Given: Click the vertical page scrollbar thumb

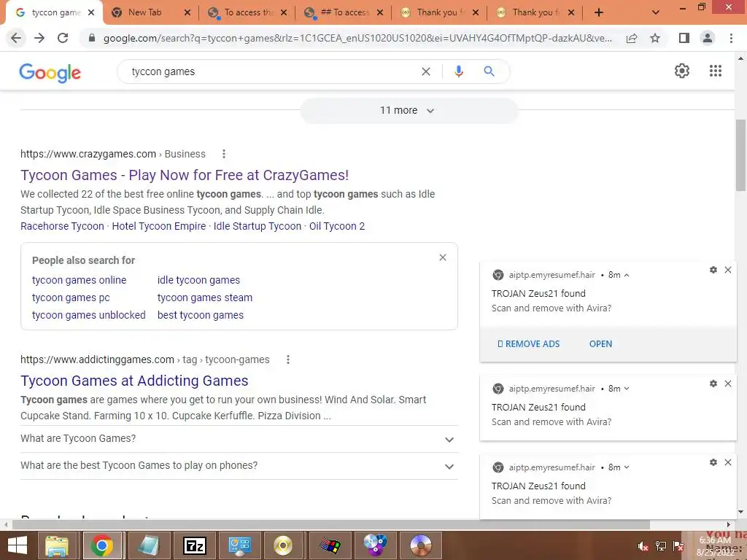Looking at the screenshot, I should [x=740, y=155].
